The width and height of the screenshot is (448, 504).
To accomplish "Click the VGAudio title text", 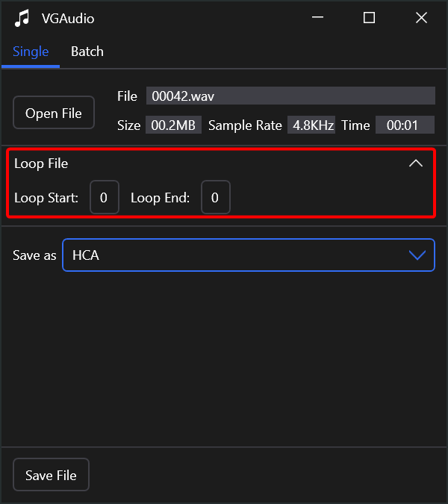I will coord(68,19).
